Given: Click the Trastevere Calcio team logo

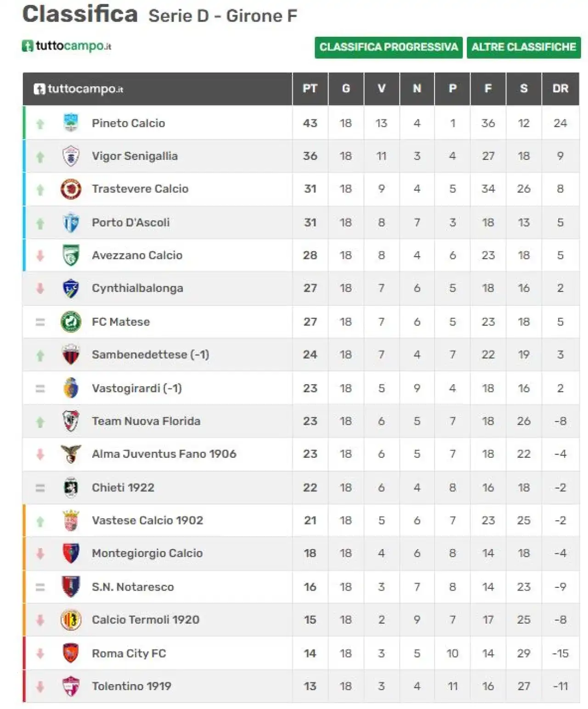Looking at the screenshot, I should pyautogui.click(x=71, y=189).
